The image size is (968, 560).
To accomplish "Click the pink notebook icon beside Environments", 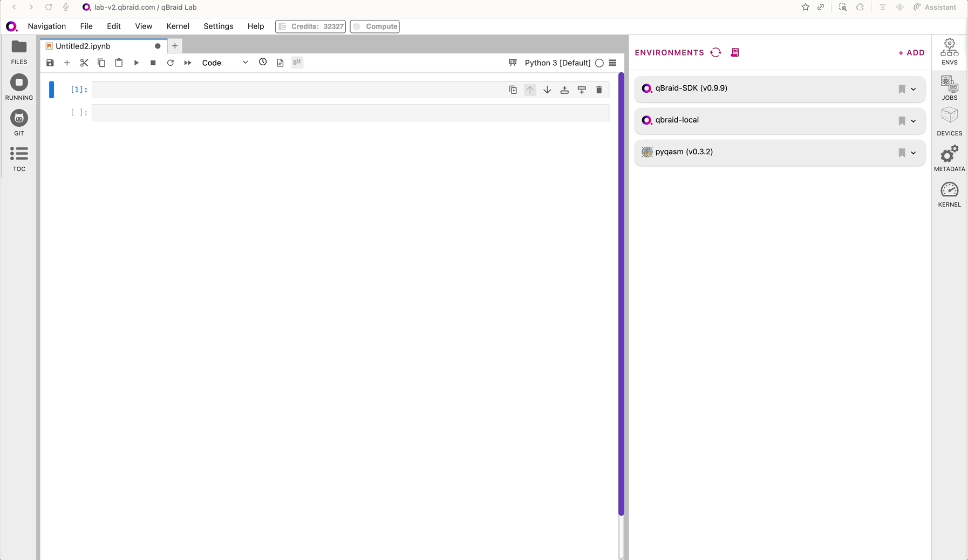I will tap(735, 52).
